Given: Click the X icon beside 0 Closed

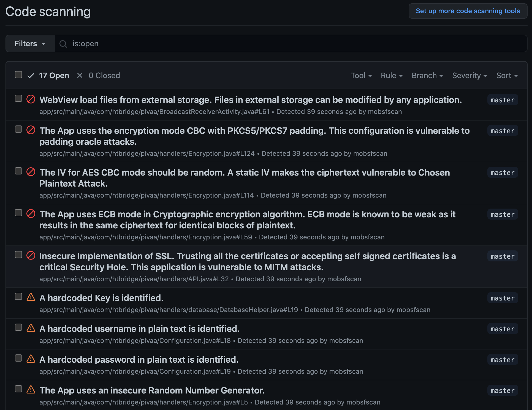Looking at the screenshot, I should pyautogui.click(x=80, y=75).
